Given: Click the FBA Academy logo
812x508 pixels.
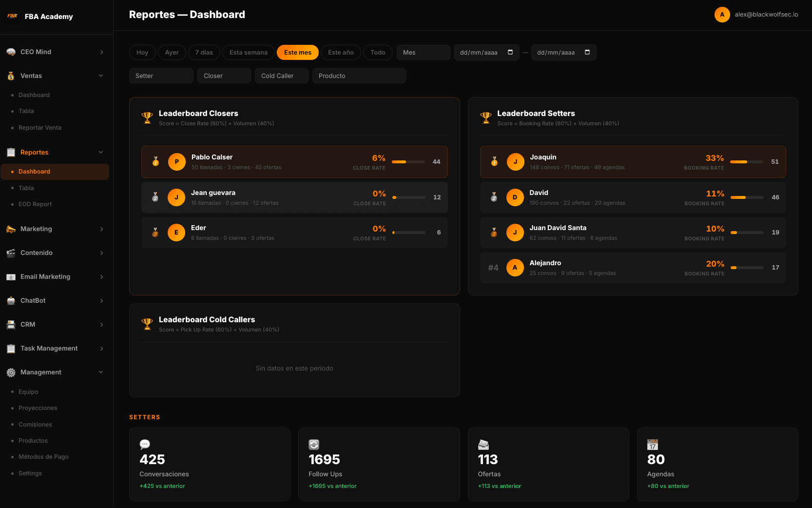Looking at the screenshot, I should pos(12,16).
